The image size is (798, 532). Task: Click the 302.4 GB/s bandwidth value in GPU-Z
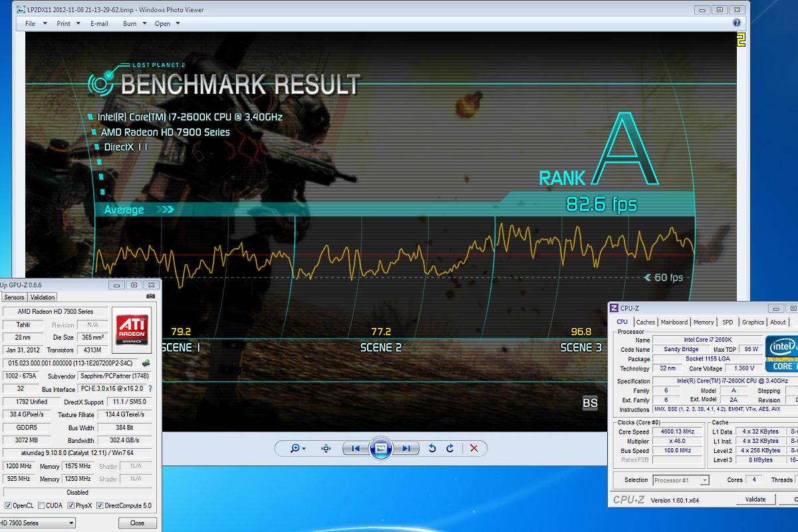click(x=126, y=440)
